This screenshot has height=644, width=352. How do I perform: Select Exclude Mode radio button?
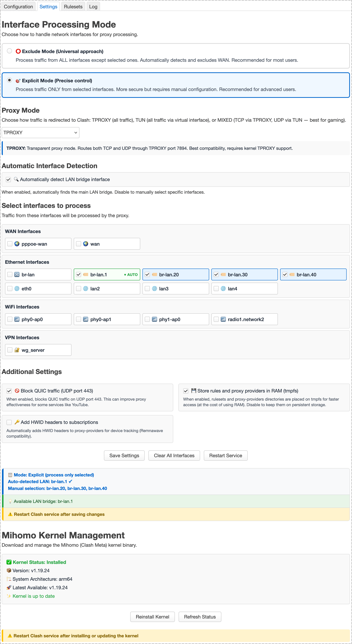pyautogui.click(x=9, y=51)
